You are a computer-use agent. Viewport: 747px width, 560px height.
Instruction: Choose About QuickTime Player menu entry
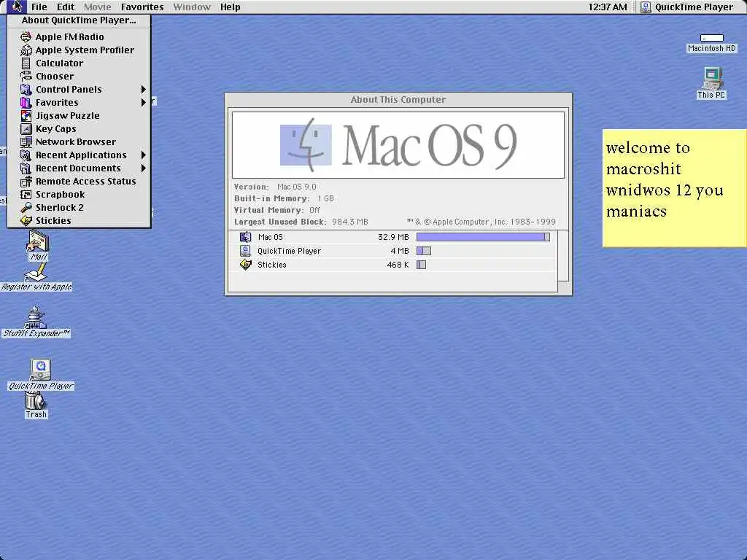[x=79, y=20]
